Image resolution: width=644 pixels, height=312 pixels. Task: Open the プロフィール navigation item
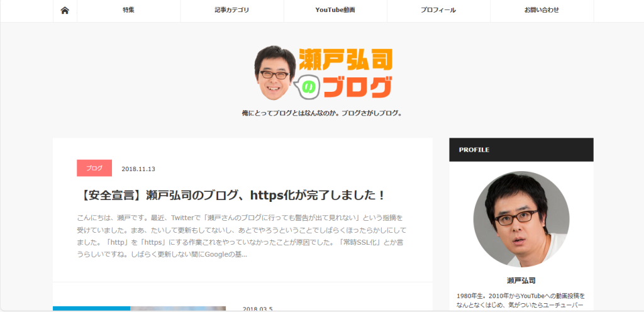click(438, 10)
